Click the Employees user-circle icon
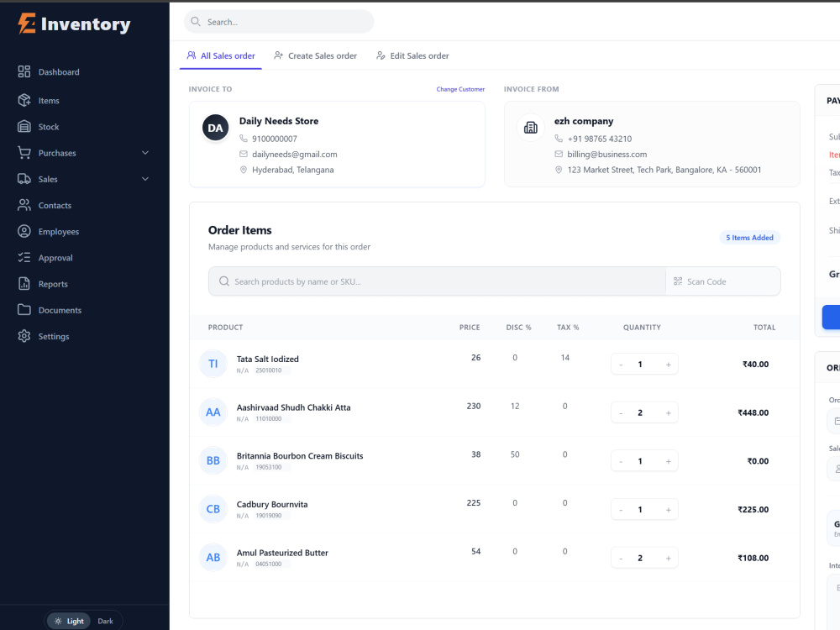This screenshot has height=630, width=840. [24, 232]
